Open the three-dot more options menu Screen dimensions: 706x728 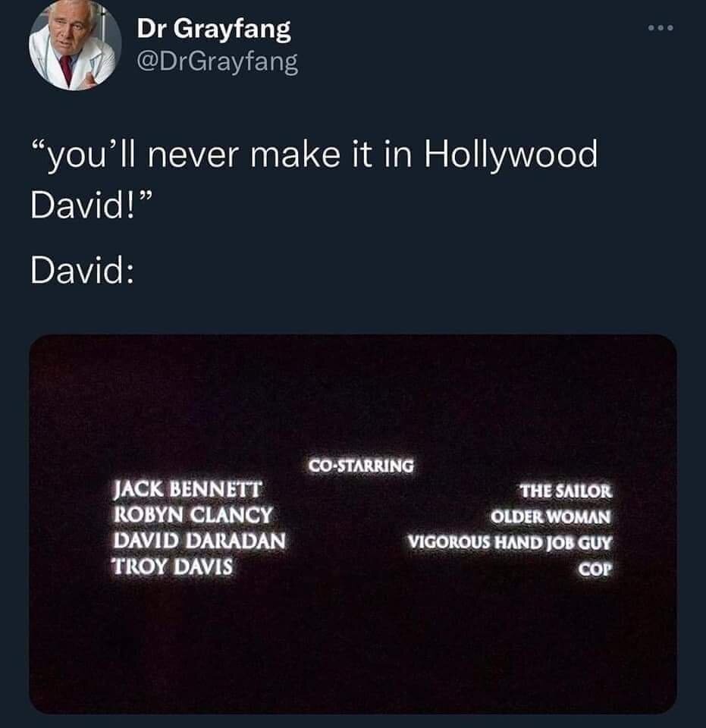pyautogui.click(x=661, y=28)
